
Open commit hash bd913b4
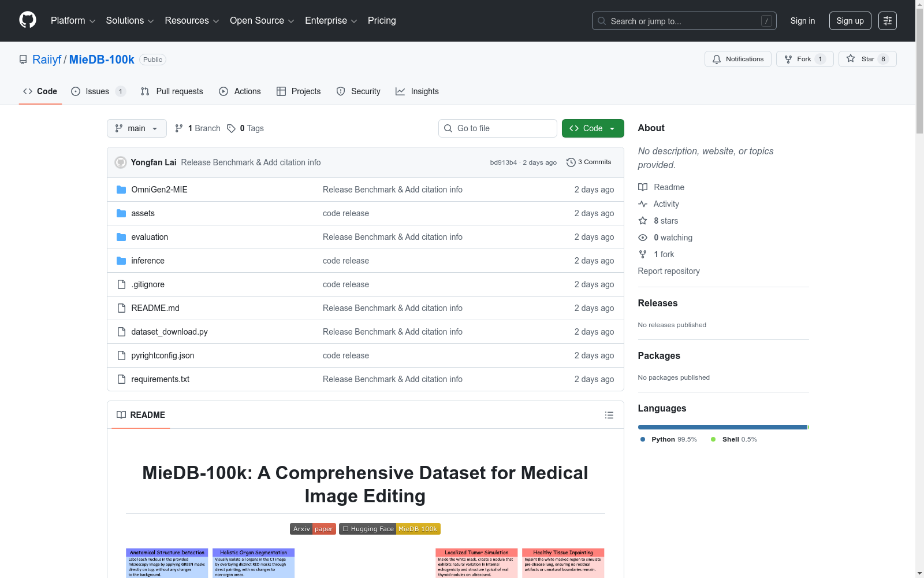(504, 162)
